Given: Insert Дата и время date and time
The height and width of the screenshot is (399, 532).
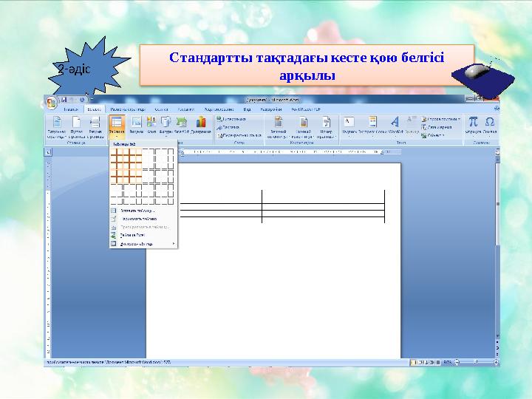Looking at the screenshot, I should 437,127.
